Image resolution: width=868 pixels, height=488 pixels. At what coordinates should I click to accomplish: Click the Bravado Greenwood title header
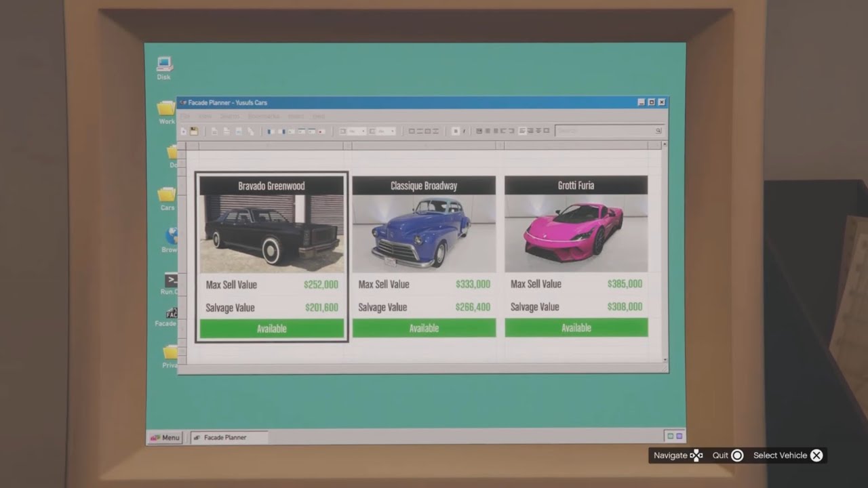click(x=271, y=186)
